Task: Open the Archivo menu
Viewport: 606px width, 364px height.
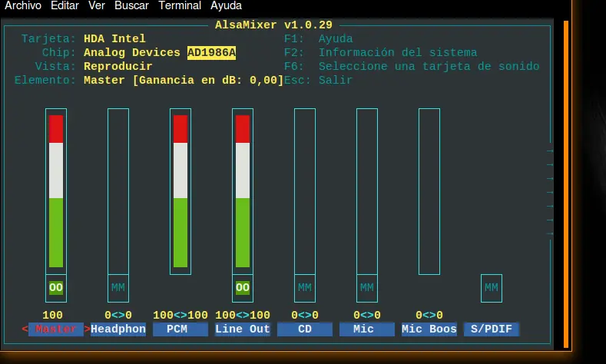Action: click(x=23, y=6)
